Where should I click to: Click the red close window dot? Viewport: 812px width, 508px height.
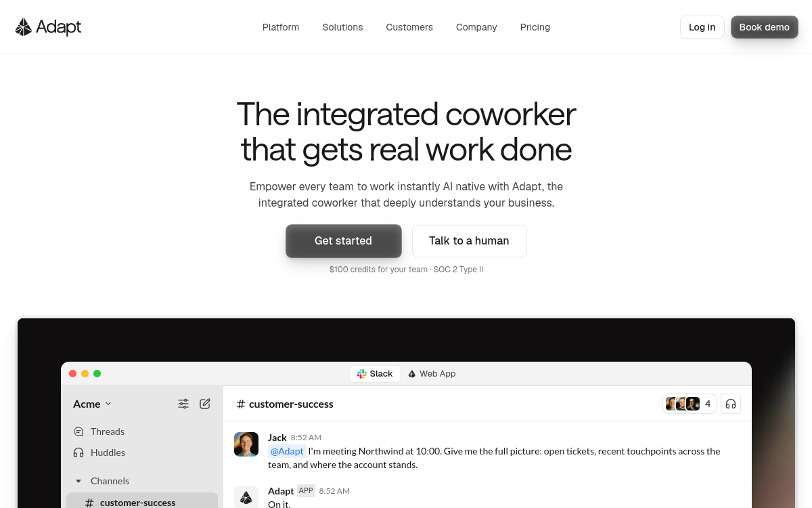coord(73,374)
